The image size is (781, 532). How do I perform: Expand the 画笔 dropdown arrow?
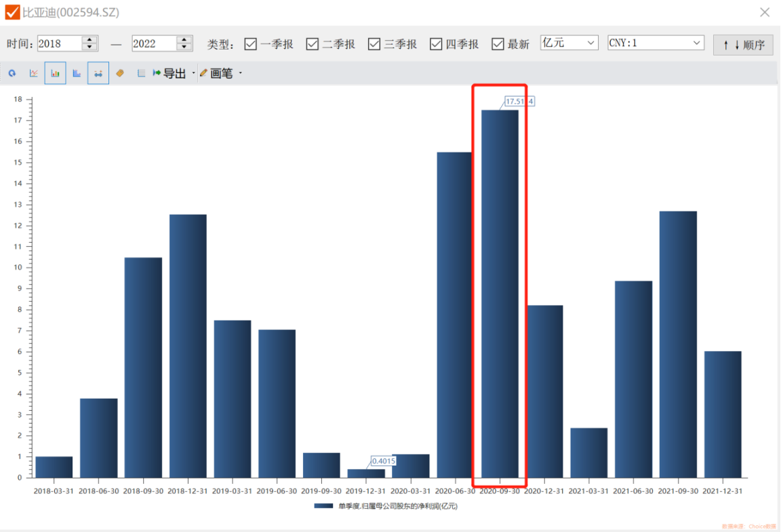[x=240, y=73]
